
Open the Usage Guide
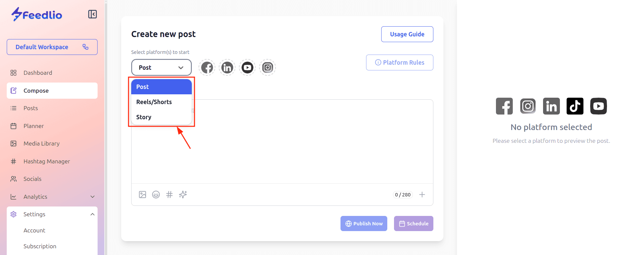click(x=407, y=34)
